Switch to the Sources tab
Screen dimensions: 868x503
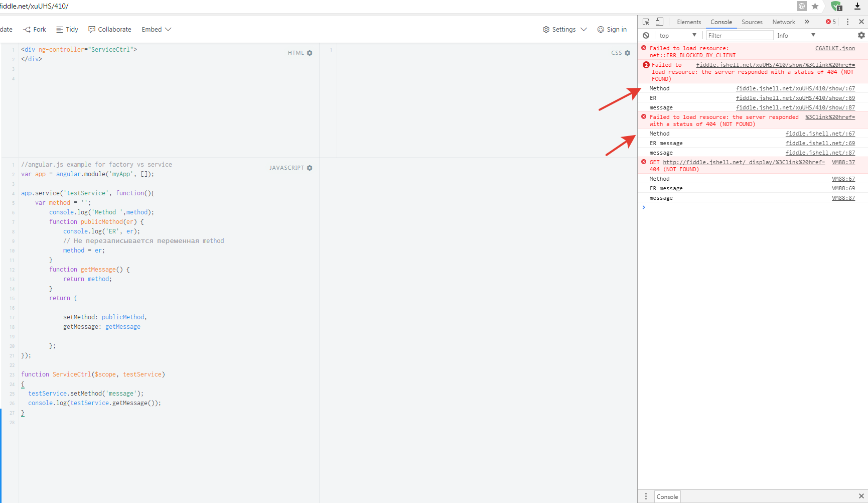coord(752,22)
